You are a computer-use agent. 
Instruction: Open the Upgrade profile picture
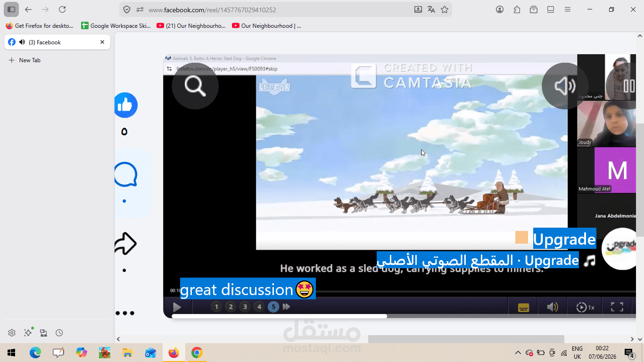pos(619,249)
